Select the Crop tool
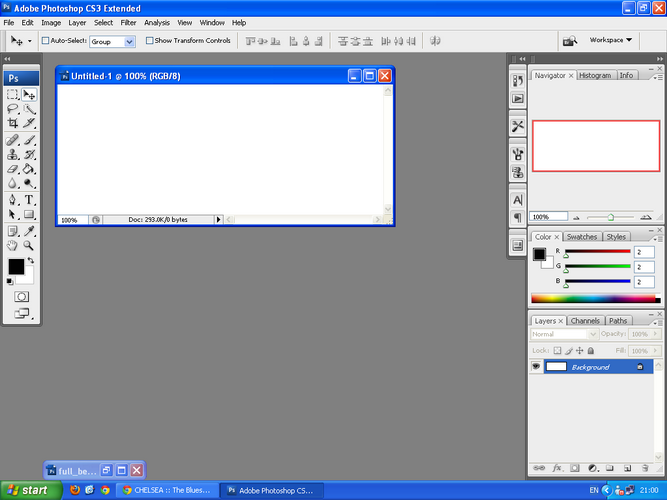 pos(13,123)
